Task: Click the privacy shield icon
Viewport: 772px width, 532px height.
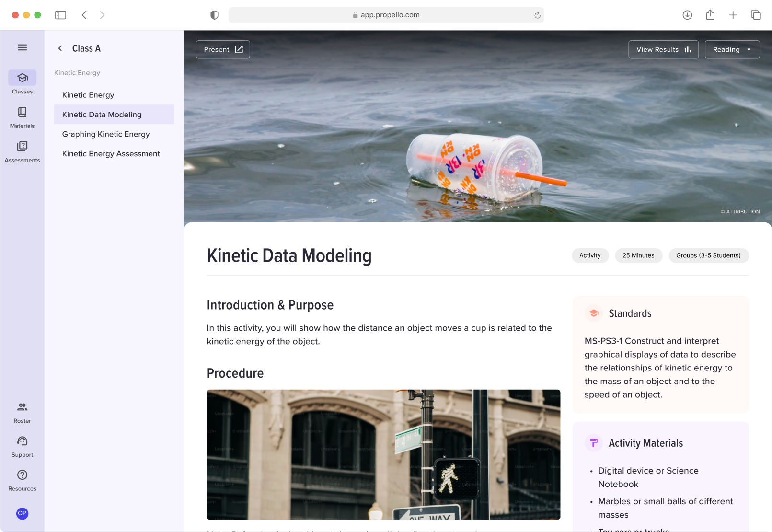Action: (x=214, y=15)
